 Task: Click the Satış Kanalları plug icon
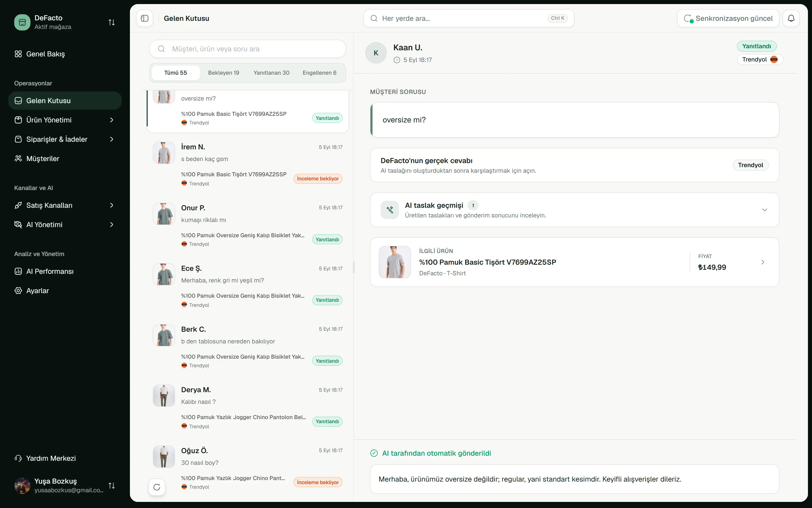tap(18, 205)
